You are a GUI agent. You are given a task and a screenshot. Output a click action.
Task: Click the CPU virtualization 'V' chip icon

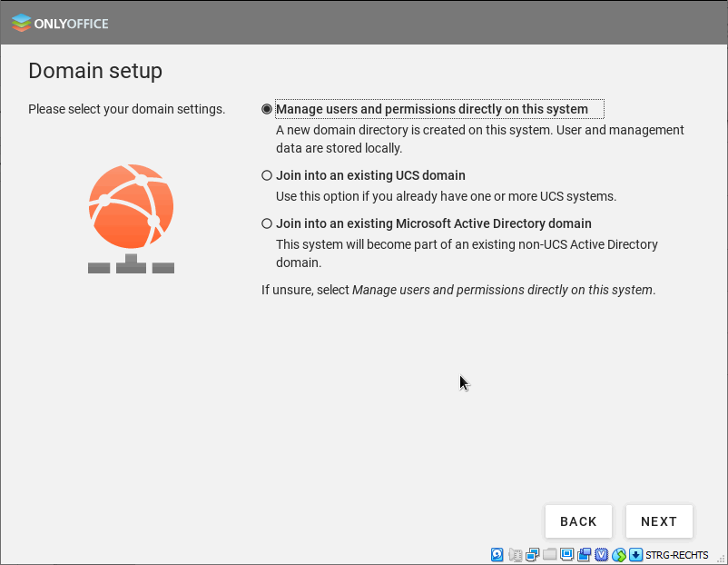click(601, 555)
